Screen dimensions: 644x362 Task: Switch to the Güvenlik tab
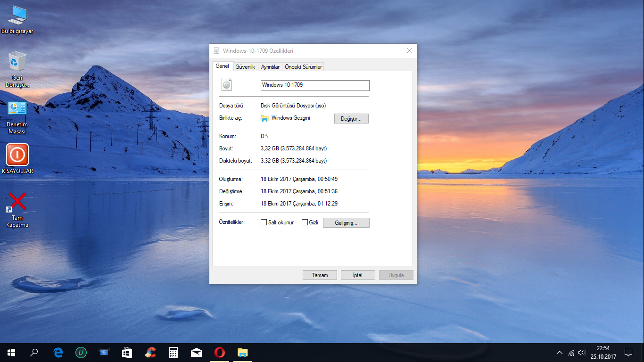245,67
